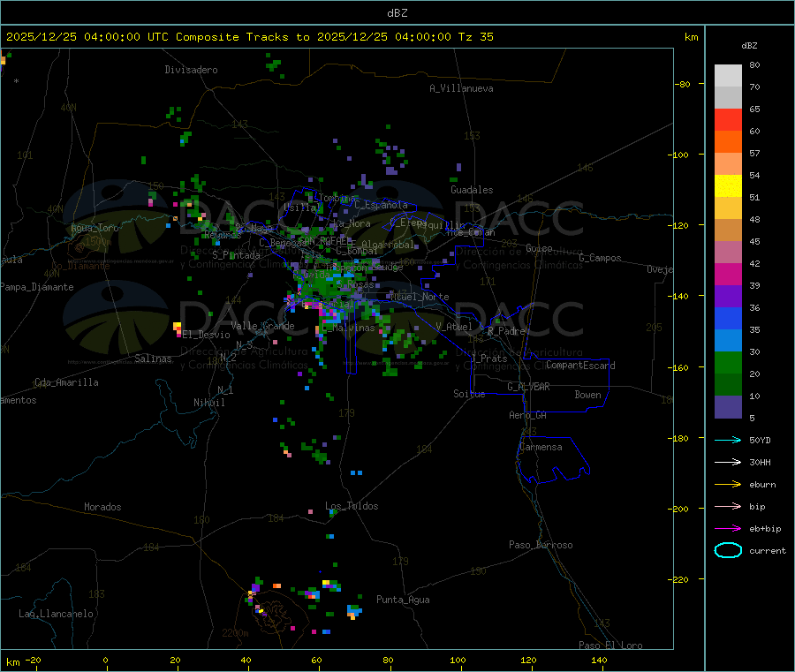Click the white 30HM arrow legend icon
The height and width of the screenshot is (672, 795).
tap(728, 462)
